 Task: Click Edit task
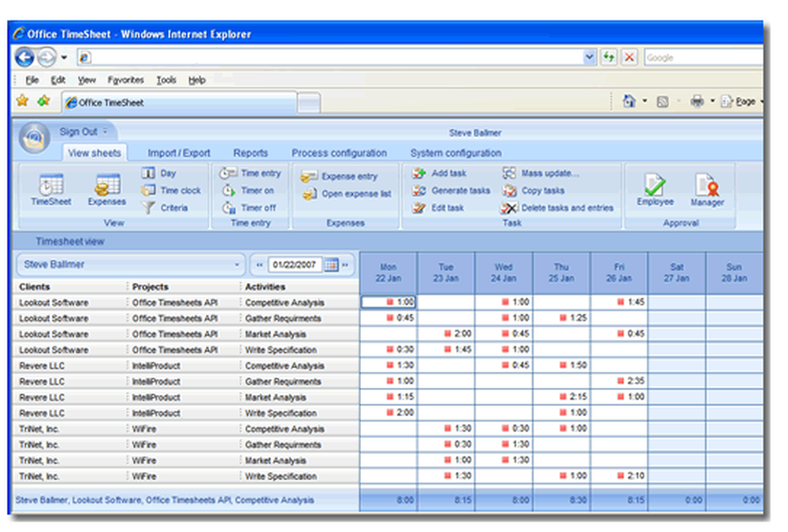(438, 207)
